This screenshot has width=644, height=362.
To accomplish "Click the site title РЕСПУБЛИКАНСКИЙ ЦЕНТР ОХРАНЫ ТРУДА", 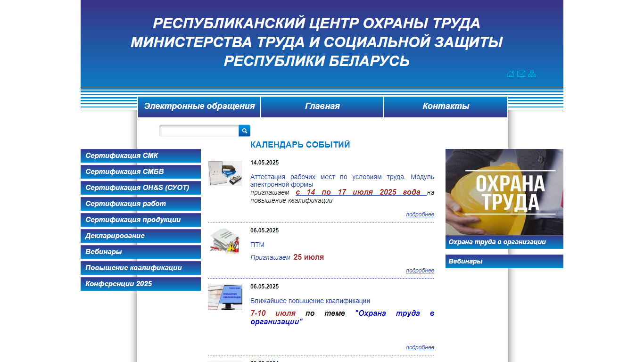I will click(317, 23).
